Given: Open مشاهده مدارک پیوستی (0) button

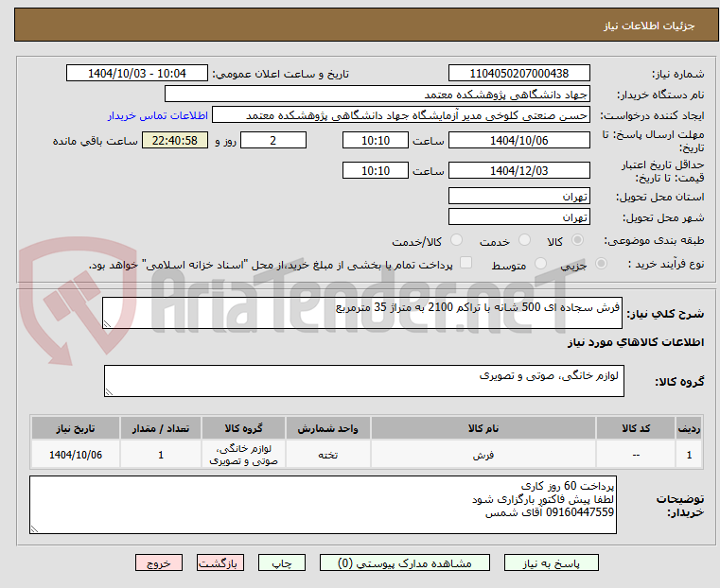Looking at the screenshot, I should 405,562.
